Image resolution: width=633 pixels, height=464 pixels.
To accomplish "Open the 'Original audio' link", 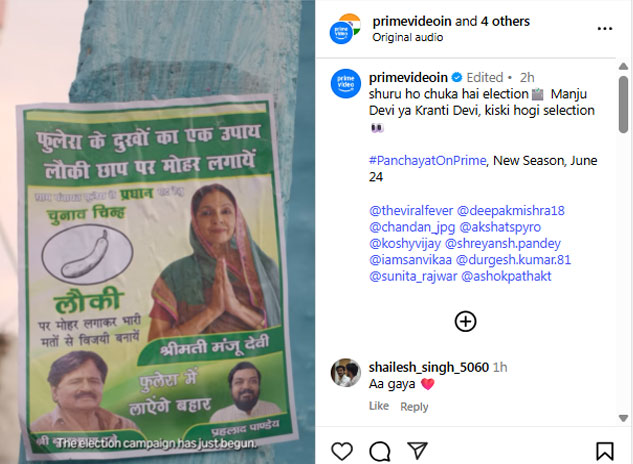I will (x=408, y=37).
